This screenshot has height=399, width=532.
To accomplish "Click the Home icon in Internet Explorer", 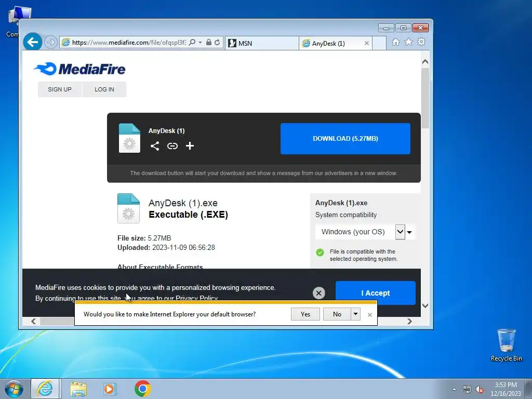I will [x=395, y=42].
